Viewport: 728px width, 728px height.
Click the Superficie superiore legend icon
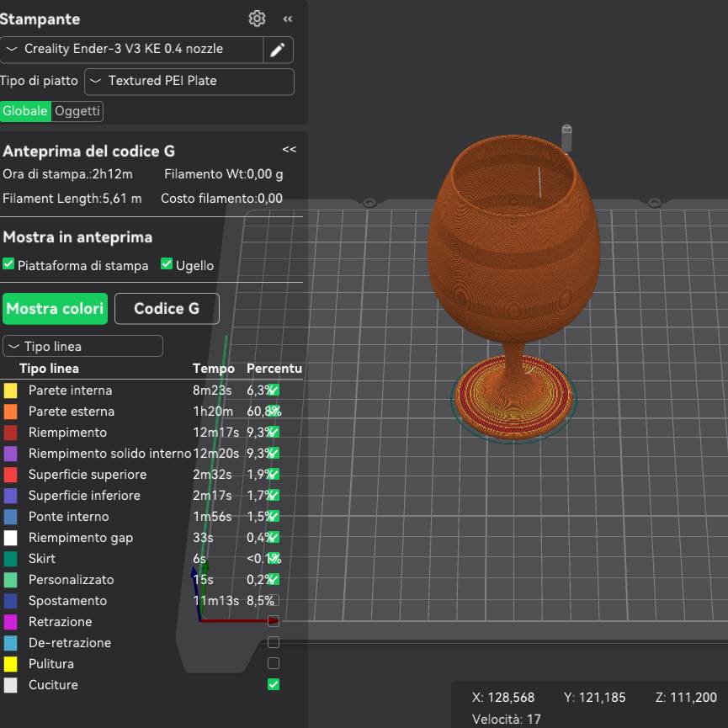click(x=10, y=475)
